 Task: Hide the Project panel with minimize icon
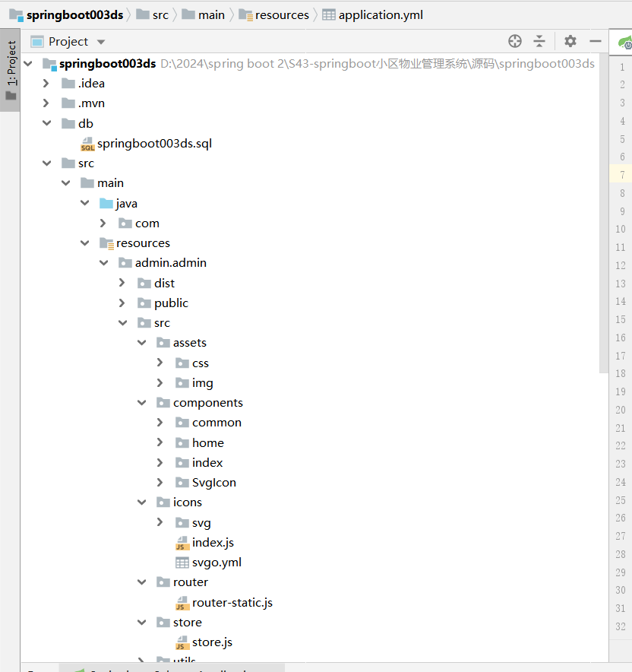(596, 41)
